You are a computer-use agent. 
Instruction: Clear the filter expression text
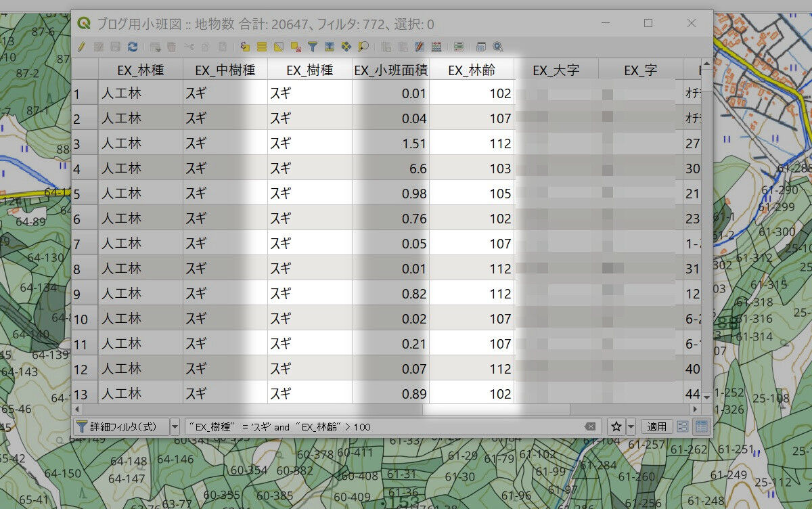[590, 426]
